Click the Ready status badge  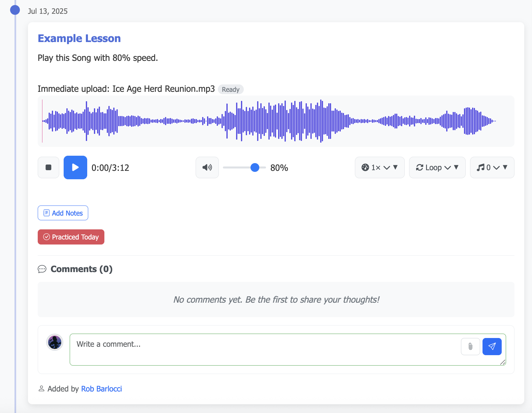(x=231, y=89)
